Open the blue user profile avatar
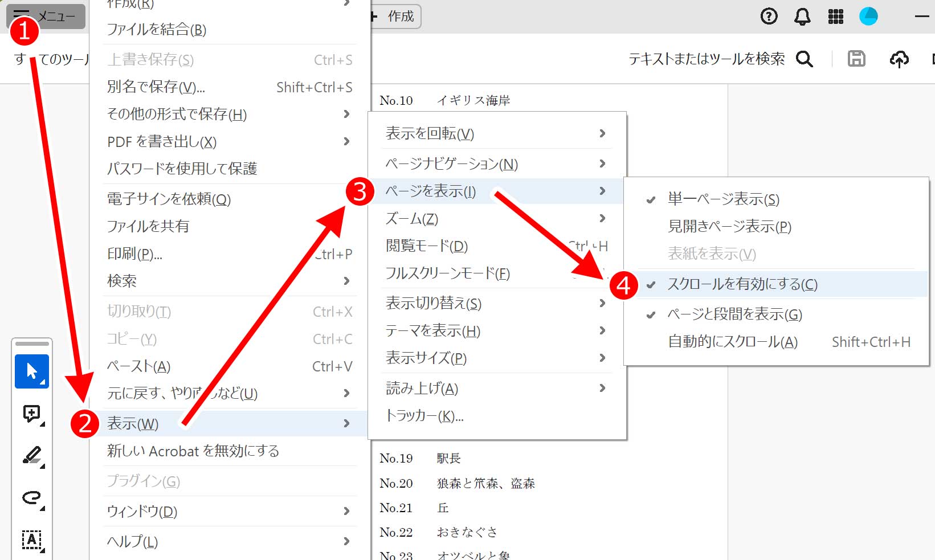935x560 pixels. coord(868,17)
